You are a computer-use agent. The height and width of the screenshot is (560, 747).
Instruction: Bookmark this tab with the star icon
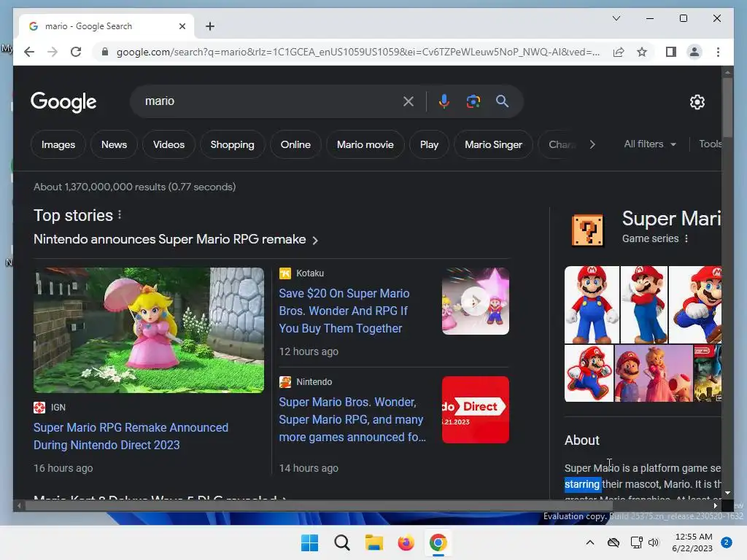pyautogui.click(x=642, y=52)
